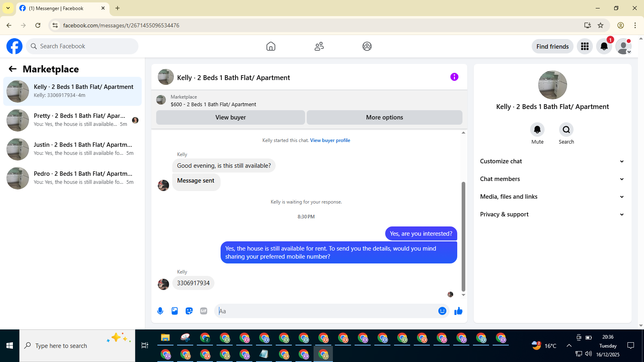The height and width of the screenshot is (362, 644).
Task: Search in conversation magnifier icon
Action: coord(566,130)
